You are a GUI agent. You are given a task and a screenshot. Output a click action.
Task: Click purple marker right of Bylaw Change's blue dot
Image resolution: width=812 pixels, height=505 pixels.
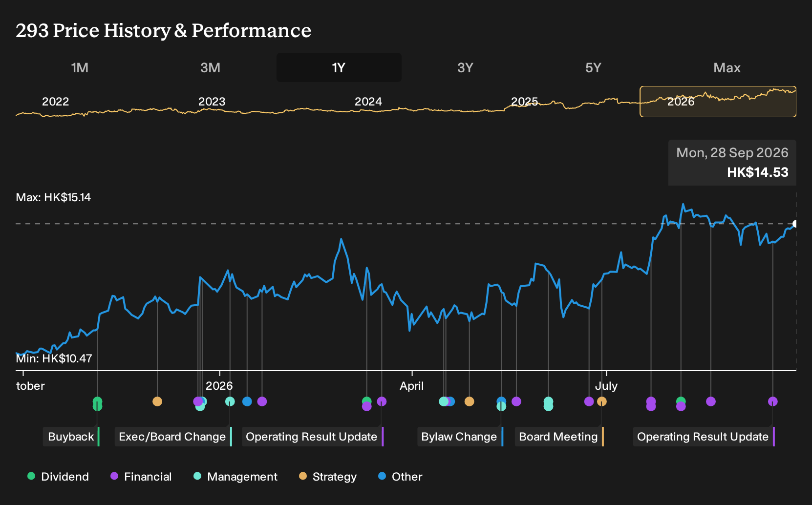[x=516, y=401]
